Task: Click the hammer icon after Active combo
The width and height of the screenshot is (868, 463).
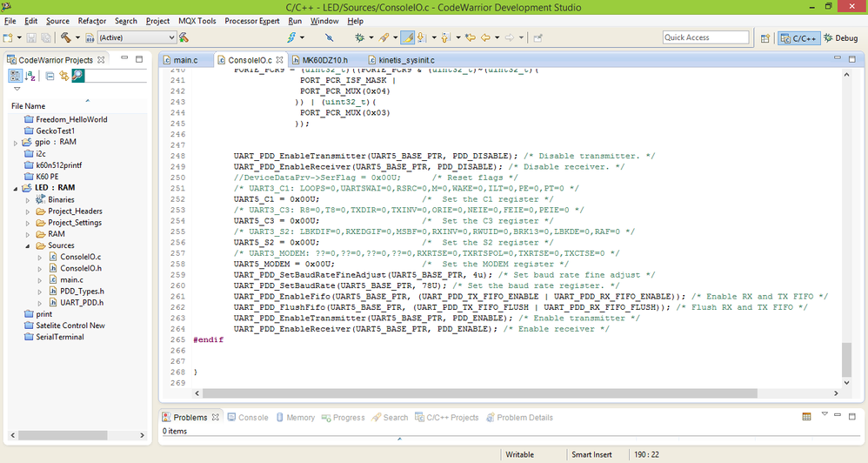Action: point(184,37)
